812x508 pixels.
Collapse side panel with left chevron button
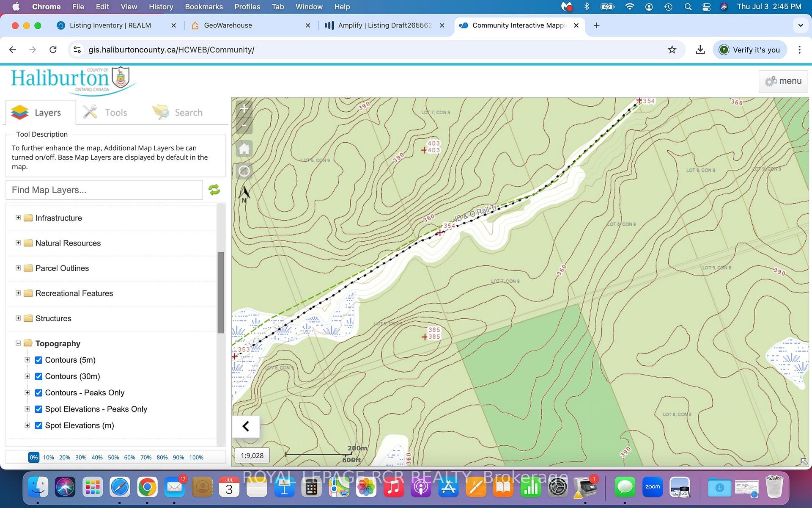pyautogui.click(x=246, y=426)
